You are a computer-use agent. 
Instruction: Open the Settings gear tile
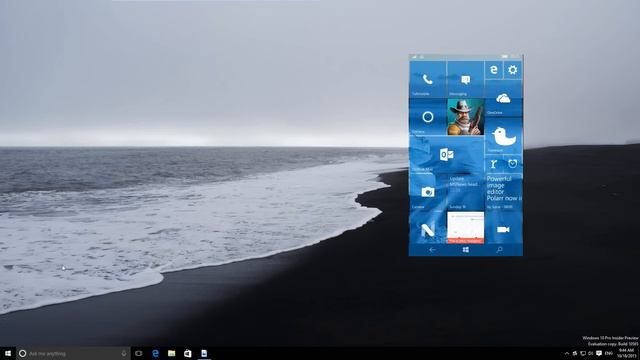513,70
